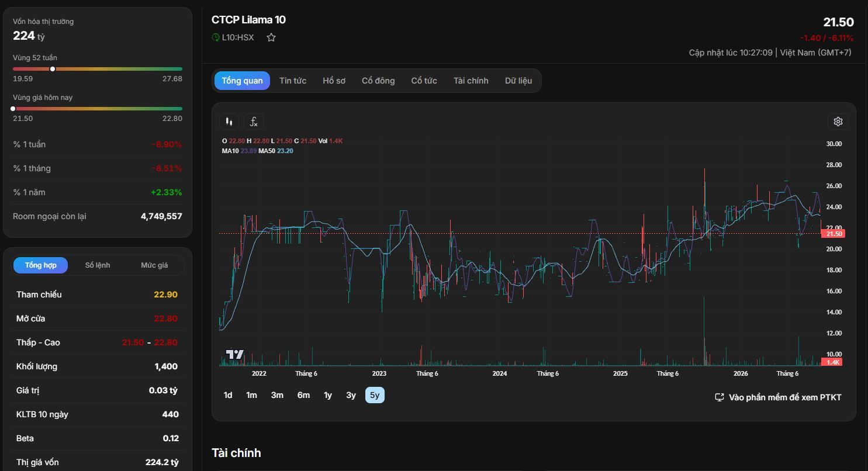Set chart range to 1m

coord(251,396)
